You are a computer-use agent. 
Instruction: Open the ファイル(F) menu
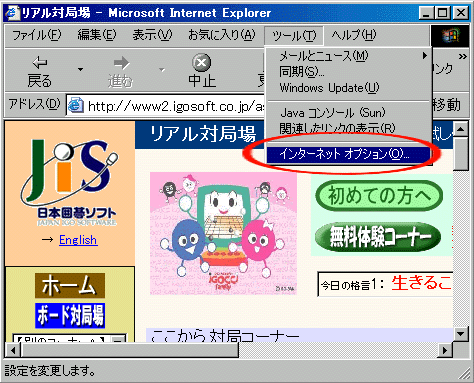(x=37, y=35)
